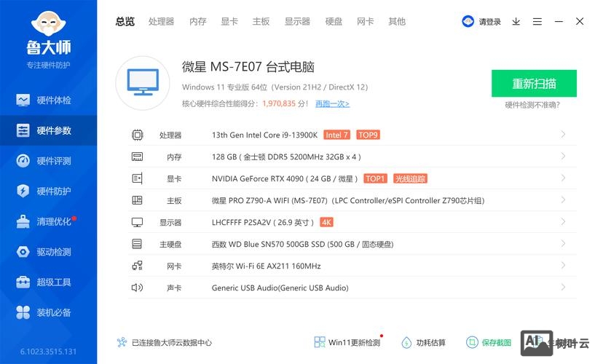Click the Intel 7 badge
Viewport: 595px width, 364px height.
pyautogui.click(x=336, y=135)
